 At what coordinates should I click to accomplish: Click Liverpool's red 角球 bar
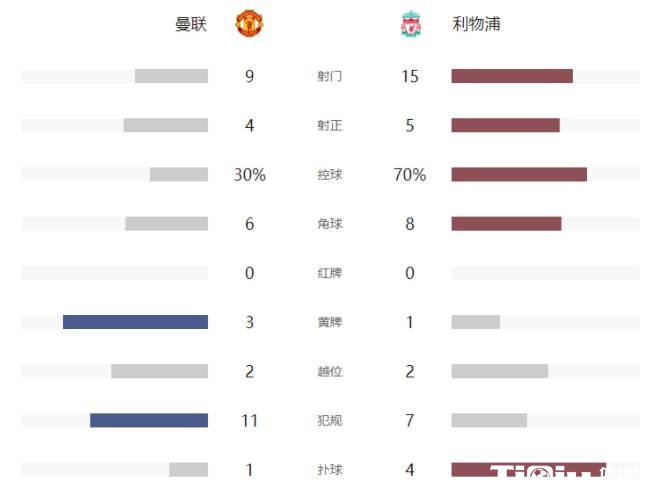[x=506, y=224]
